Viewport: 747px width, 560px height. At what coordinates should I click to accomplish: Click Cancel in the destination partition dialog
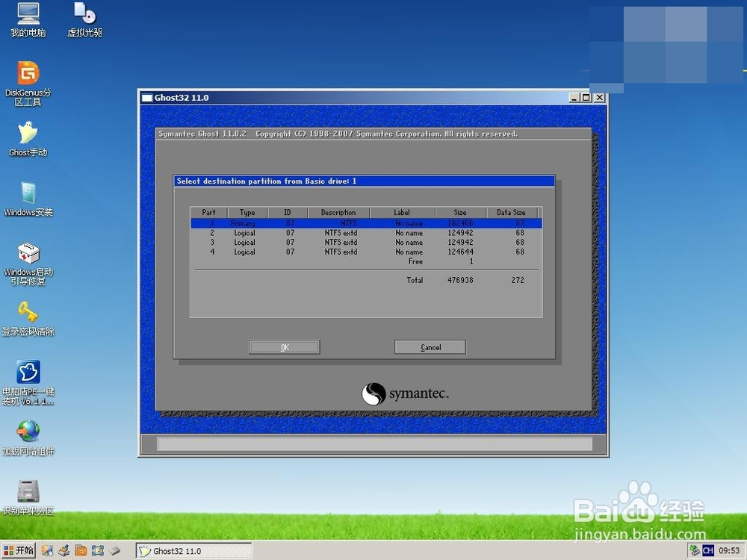[430, 347]
